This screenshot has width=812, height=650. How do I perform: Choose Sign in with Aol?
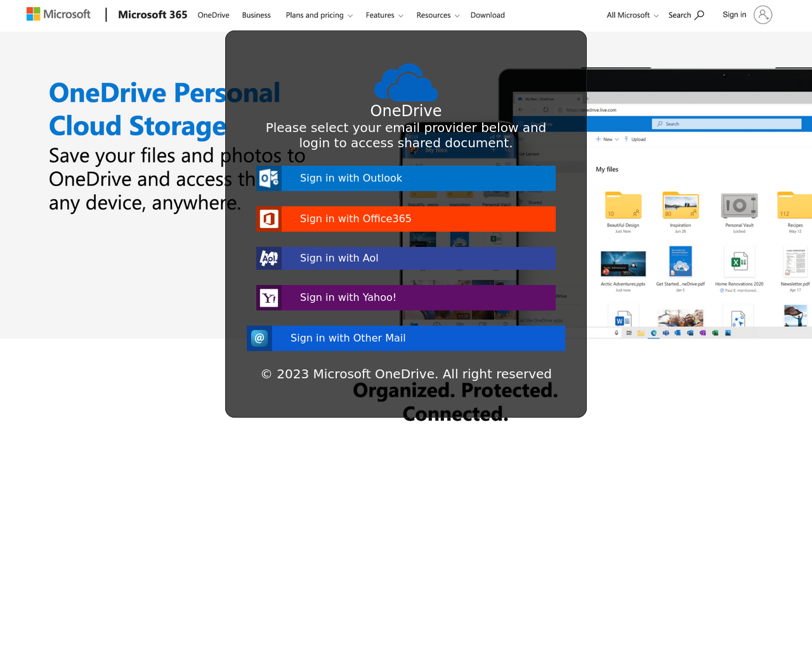406,258
